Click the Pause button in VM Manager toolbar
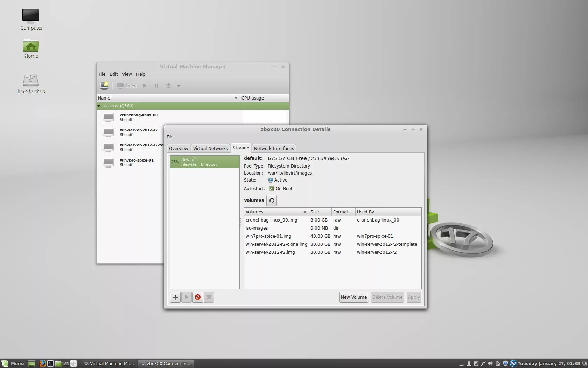Screen dimensions: 588x368 tap(156, 86)
